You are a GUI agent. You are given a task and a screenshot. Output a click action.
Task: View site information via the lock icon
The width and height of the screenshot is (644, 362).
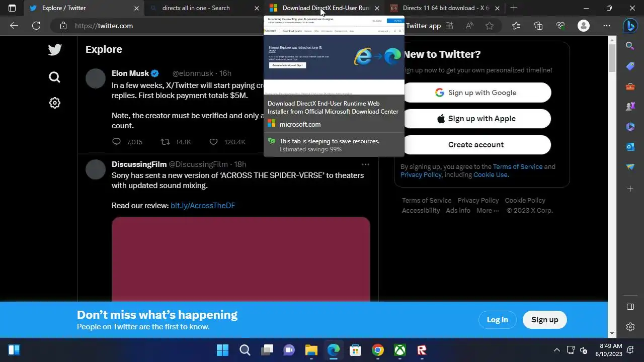[63, 26]
